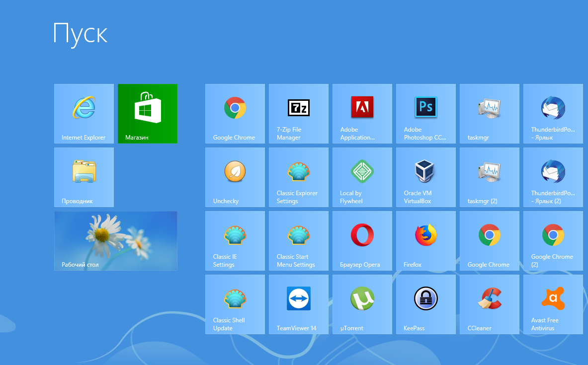Launch the 7-Zip File Manager tile
This screenshot has width=588, height=365.
coord(299,114)
